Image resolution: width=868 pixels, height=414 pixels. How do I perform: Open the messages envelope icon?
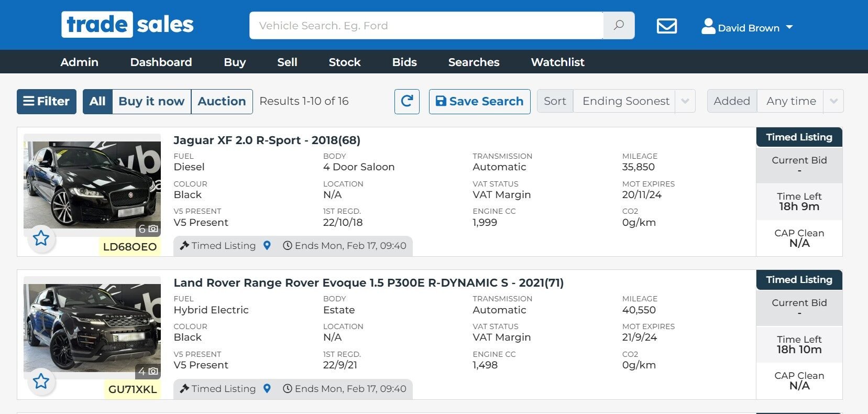pos(667,26)
